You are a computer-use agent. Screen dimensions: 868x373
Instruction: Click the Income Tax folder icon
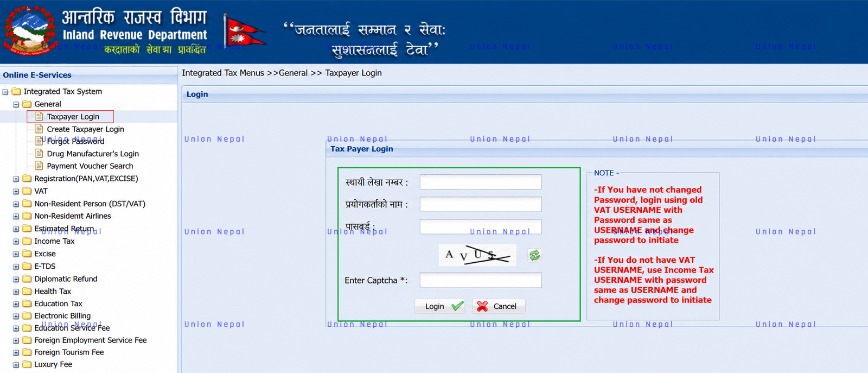pyautogui.click(x=27, y=241)
